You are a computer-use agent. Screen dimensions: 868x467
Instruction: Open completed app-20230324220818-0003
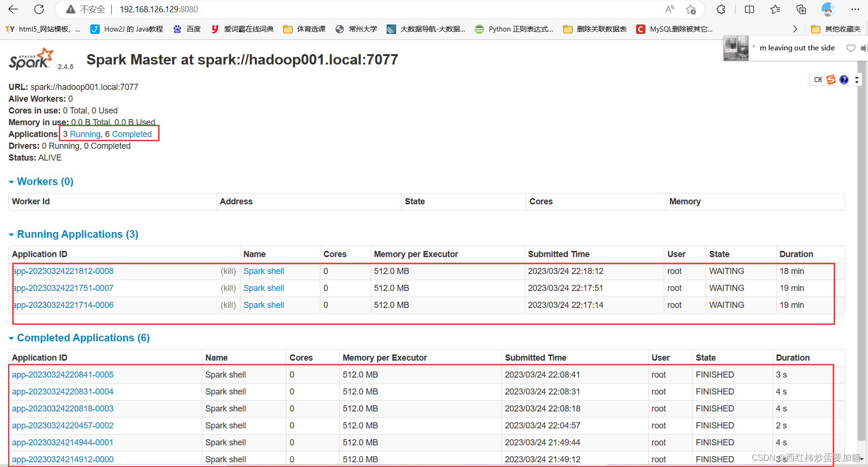tap(63, 409)
